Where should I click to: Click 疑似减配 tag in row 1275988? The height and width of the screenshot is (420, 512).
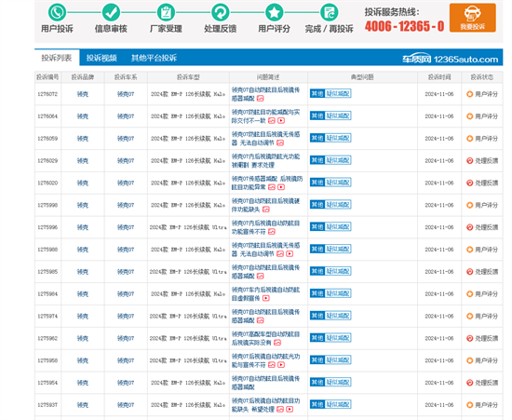point(338,250)
